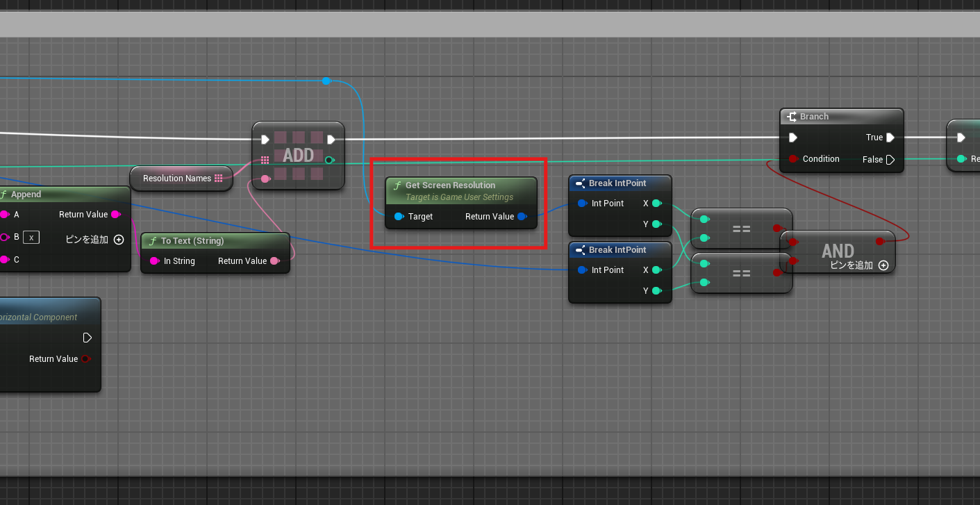Screen dimensions: 980x505
Task: Click the Branch node's Condition pin
Action: point(793,159)
